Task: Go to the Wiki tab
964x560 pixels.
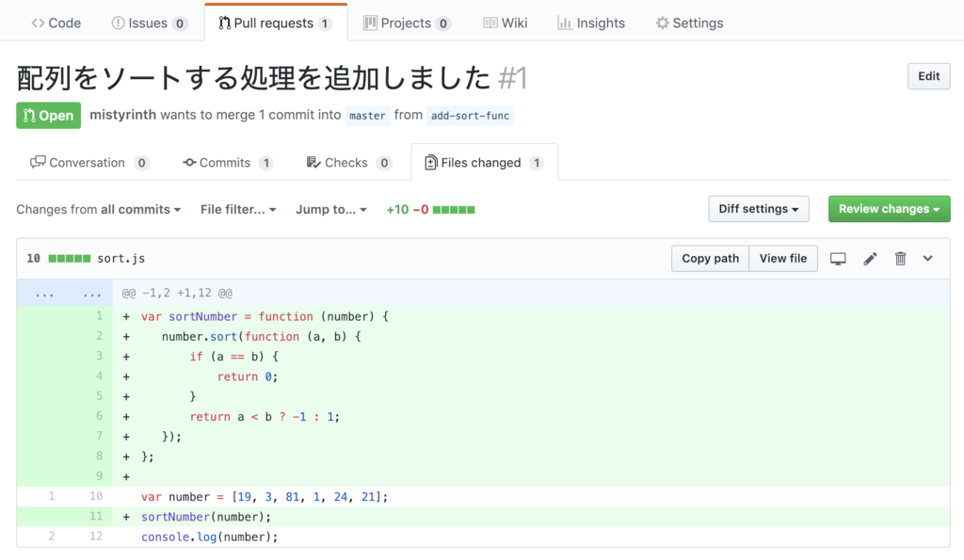Action: pos(506,24)
